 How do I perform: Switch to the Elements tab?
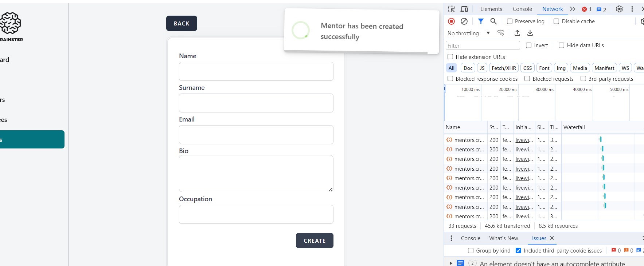pyautogui.click(x=491, y=9)
